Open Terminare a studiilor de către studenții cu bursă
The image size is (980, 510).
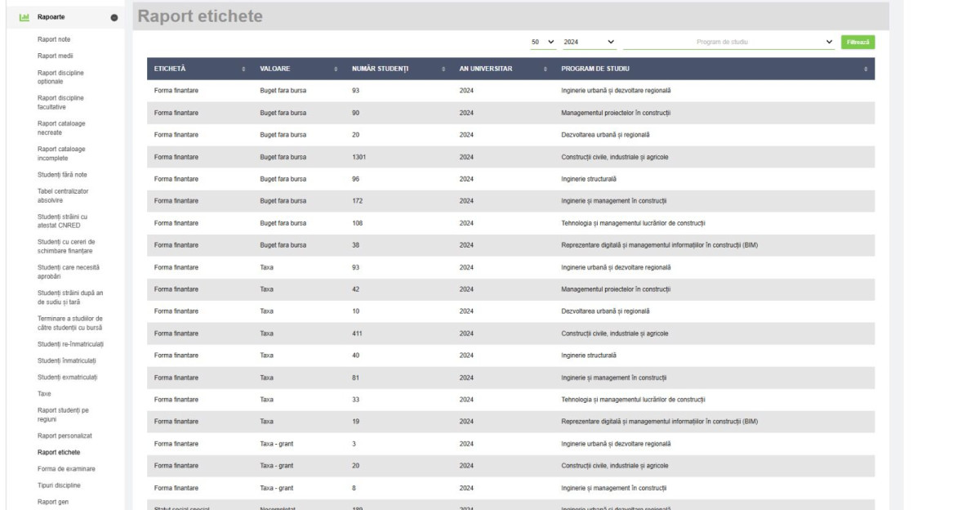coord(70,323)
